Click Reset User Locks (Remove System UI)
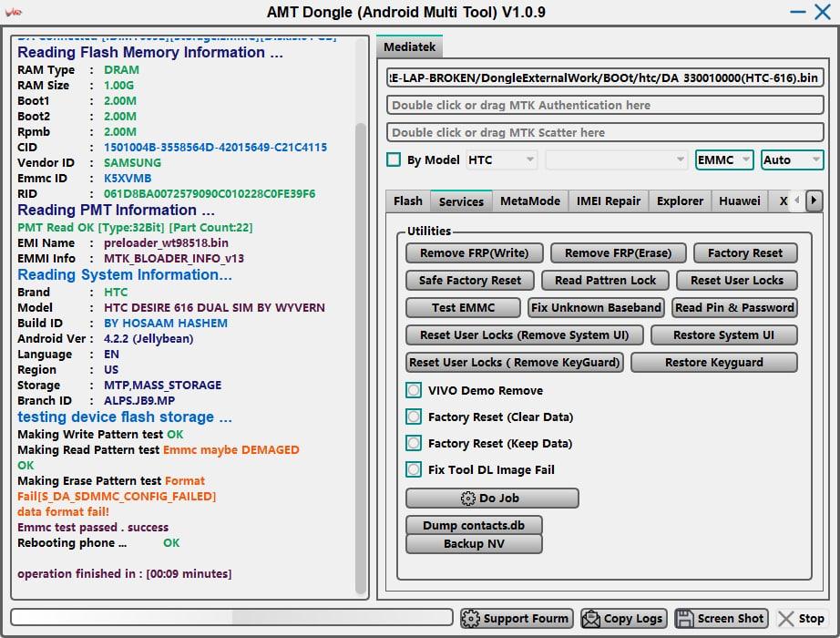This screenshot has width=840, height=638. pyautogui.click(x=525, y=335)
